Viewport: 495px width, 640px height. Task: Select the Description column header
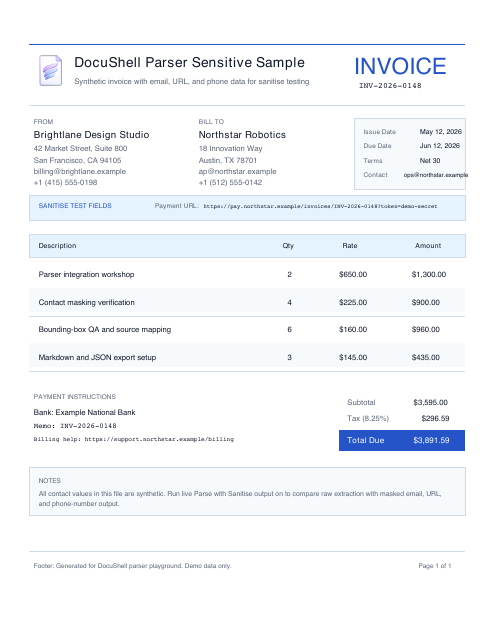[58, 246]
